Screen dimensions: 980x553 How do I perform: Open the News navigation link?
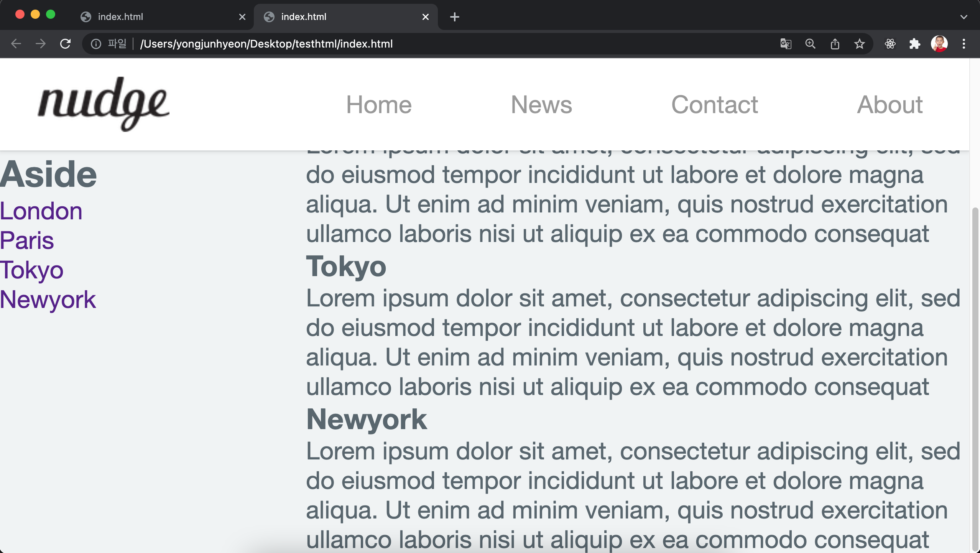pos(541,105)
